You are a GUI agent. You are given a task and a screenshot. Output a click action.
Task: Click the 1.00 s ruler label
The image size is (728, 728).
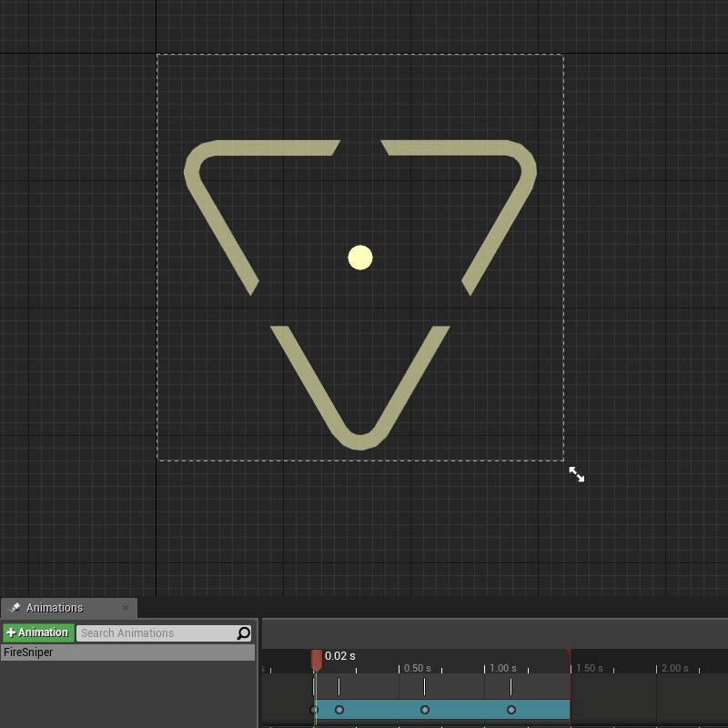(503, 668)
